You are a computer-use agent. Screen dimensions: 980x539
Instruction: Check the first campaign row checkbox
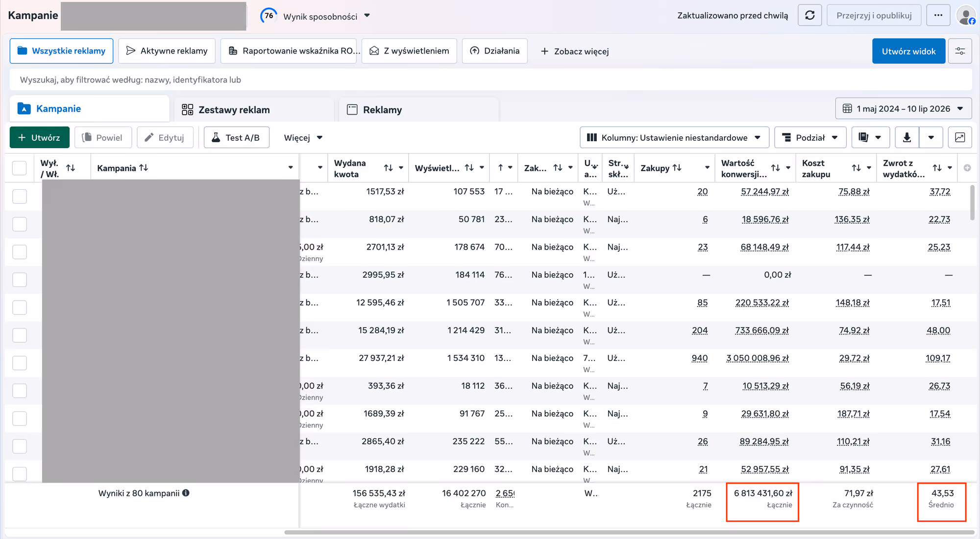click(19, 196)
